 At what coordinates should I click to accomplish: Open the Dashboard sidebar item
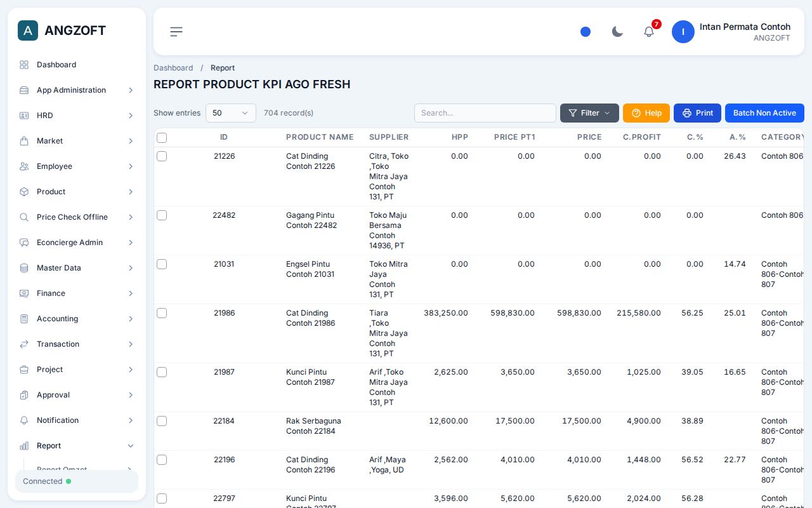pyautogui.click(x=77, y=65)
